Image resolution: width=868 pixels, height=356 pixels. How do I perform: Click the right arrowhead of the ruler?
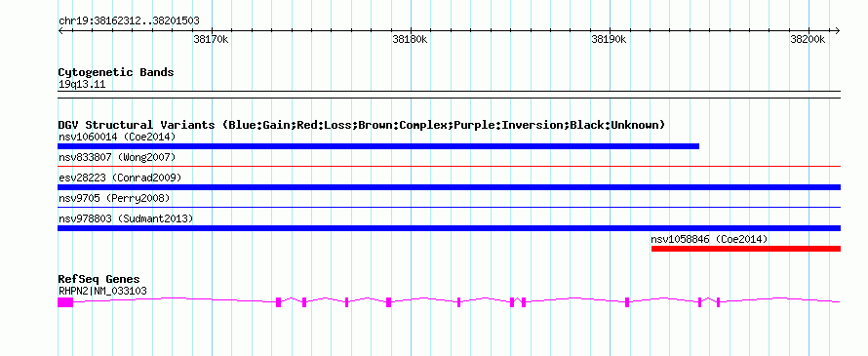tap(837, 31)
